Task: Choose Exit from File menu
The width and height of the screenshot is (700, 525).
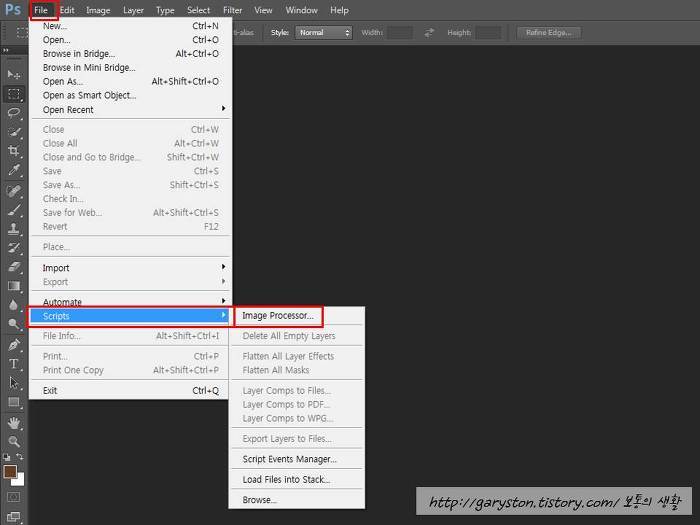Action: [131, 391]
